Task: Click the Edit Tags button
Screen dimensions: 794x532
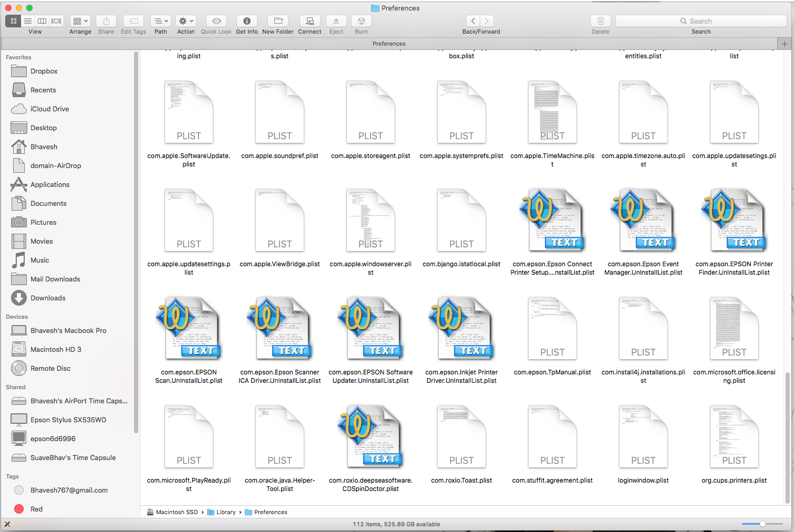Action: coord(133,21)
